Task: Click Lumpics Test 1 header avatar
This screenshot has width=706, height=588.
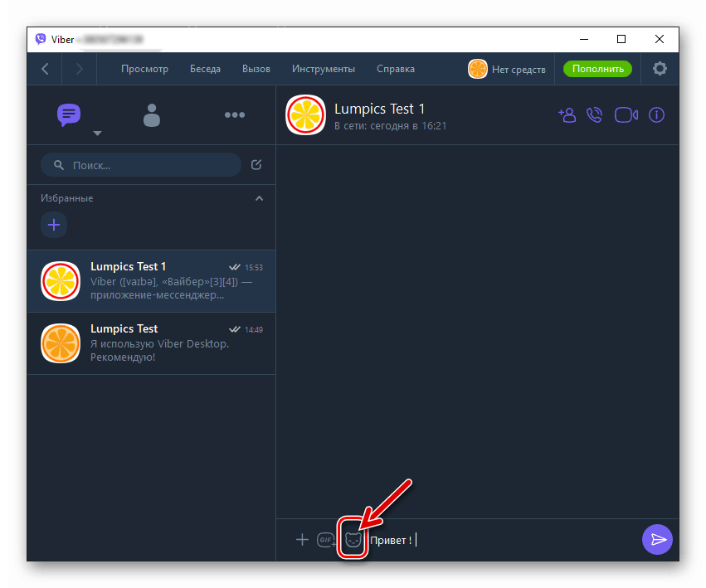Action: tap(306, 114)
